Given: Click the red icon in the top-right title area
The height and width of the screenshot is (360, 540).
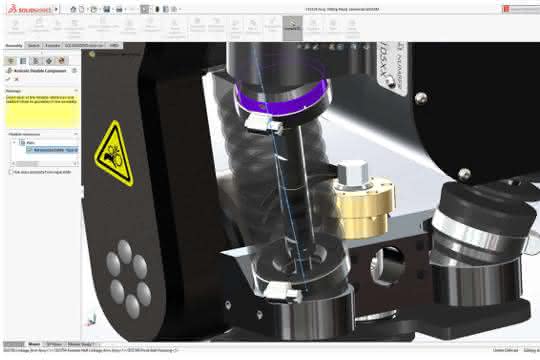Looking at the screenshot, I should (x=506, y=9).
